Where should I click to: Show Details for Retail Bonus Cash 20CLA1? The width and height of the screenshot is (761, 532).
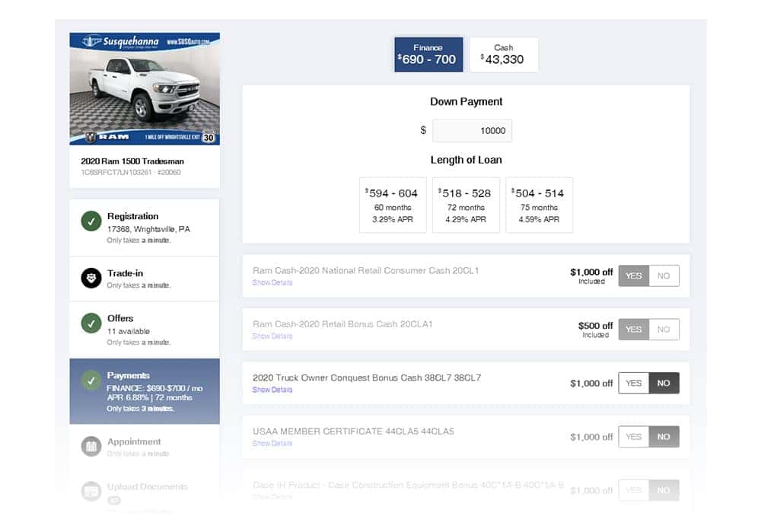(272, 336)
